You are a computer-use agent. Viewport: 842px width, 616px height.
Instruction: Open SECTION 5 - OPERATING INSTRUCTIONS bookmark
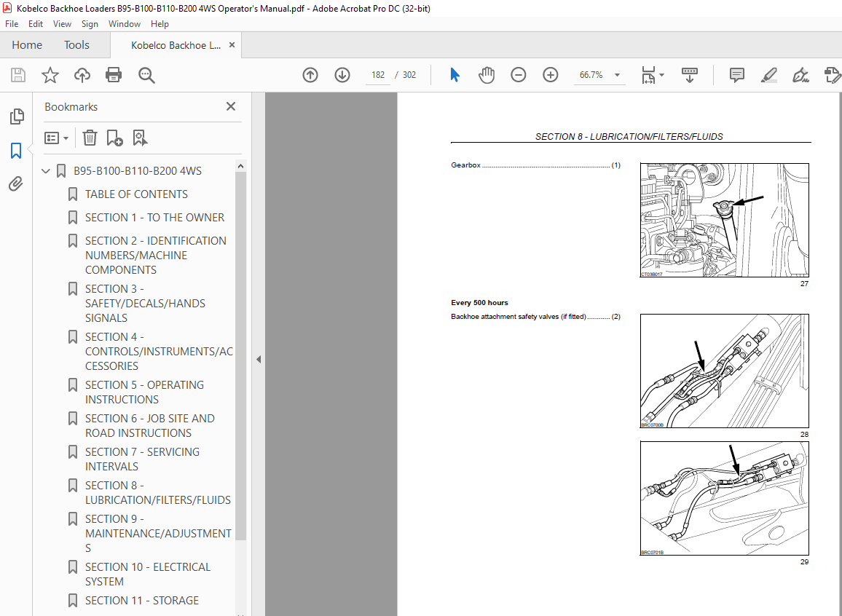(x=144, y=392)
